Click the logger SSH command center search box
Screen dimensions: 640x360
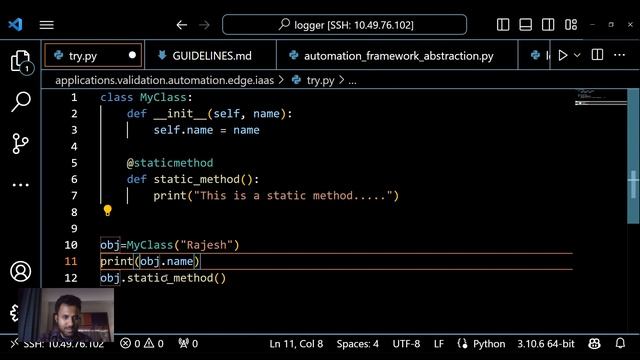(x=344, y=25)
